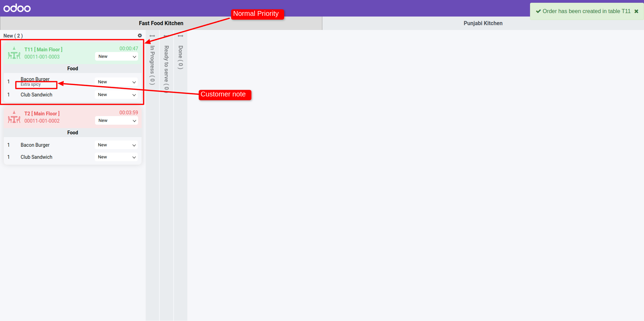The image size is (644, 321).
Task: Click the Food category header in T11
Action: (x=73, y=69)
